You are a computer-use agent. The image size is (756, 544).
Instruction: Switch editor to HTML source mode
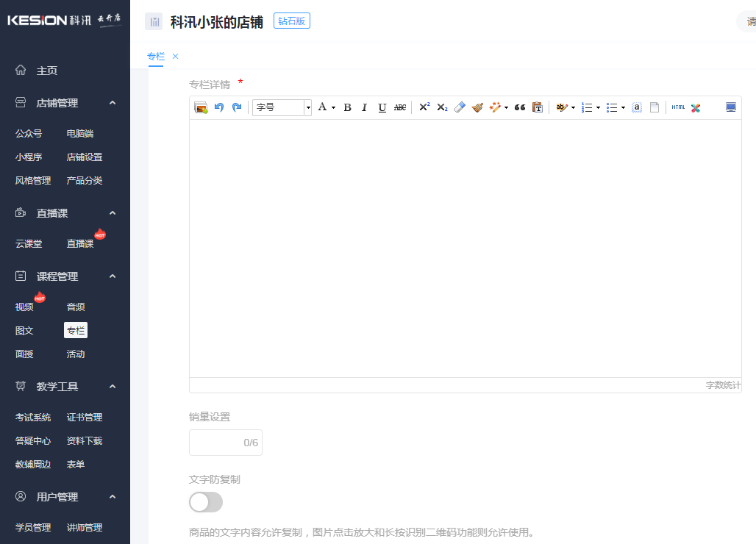tap(678, 107)
